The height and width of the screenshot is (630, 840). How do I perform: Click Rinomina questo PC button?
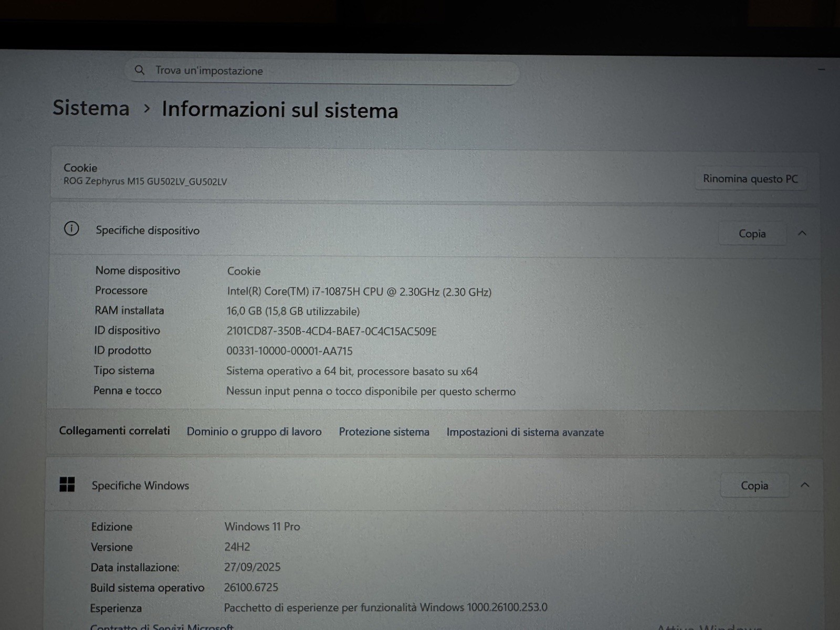coord(751,179)
